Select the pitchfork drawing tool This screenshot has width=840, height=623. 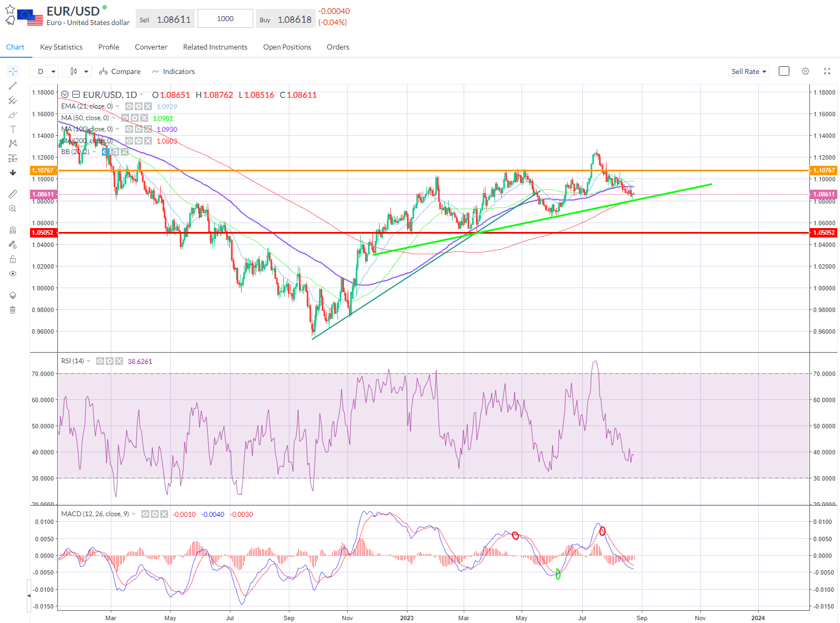click(13, 100)
